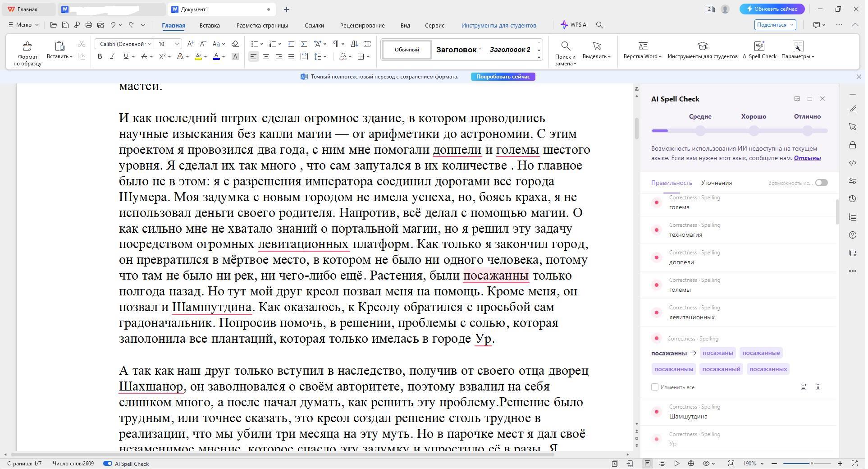This screenshot has height=469, width=868.
Task: Delete the 'посажанны' spelling suggestion with trash icon
Action: 818,387
